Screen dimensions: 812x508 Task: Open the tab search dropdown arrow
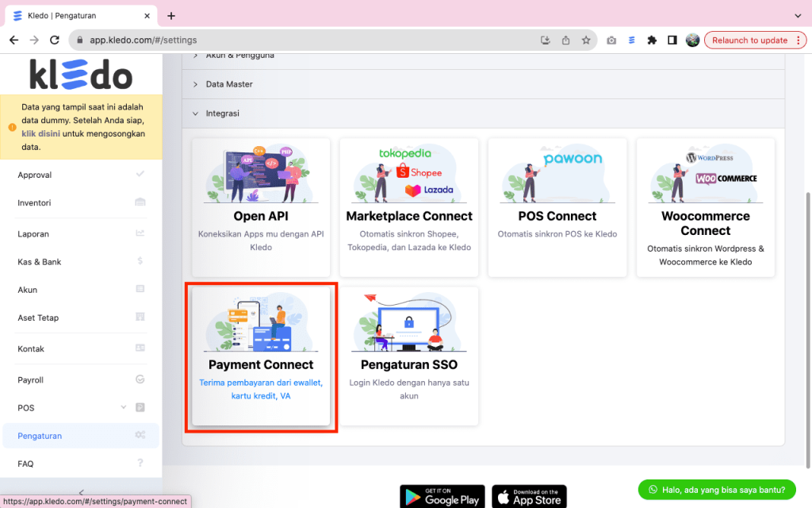click(798, 16)
